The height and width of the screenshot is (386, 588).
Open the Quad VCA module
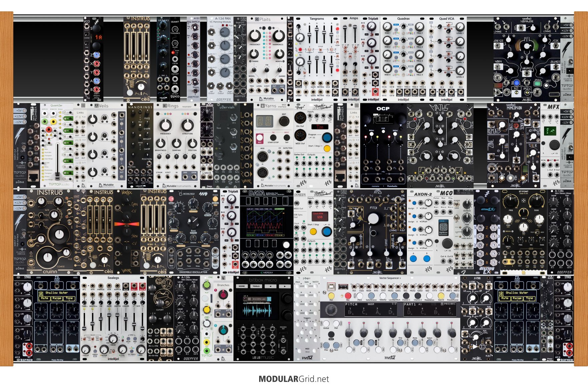coord(447,59)
